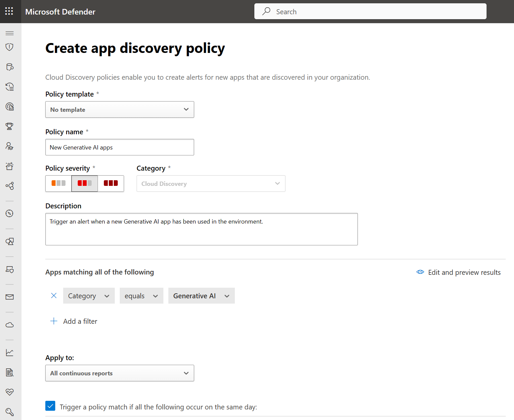Open the health heart icon in sidebar
Image resolution: width=514 pixels, height=420 pixels.
click(x=10, y=392)
